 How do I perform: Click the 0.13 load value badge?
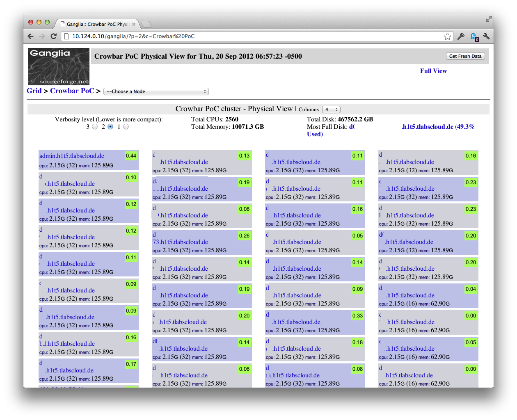(x=245, y=156)
